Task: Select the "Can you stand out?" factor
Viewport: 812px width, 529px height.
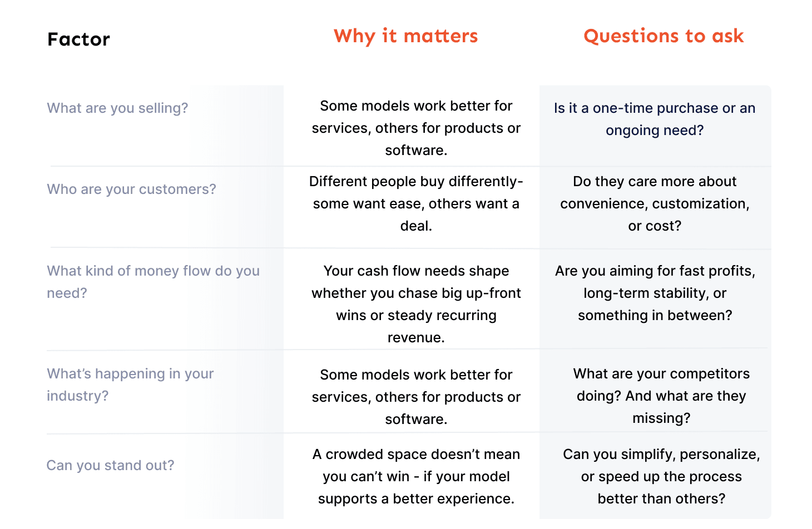Action: (110, 465)
